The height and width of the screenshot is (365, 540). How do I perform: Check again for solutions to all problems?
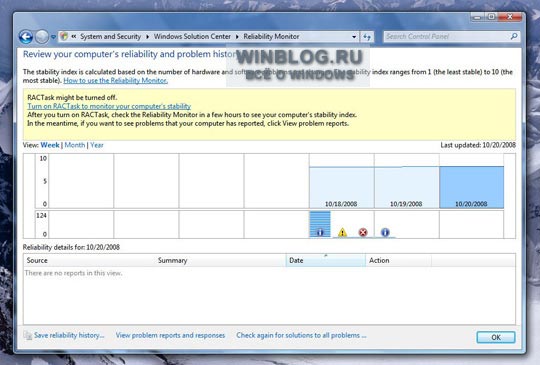click(x=301, y=335)
